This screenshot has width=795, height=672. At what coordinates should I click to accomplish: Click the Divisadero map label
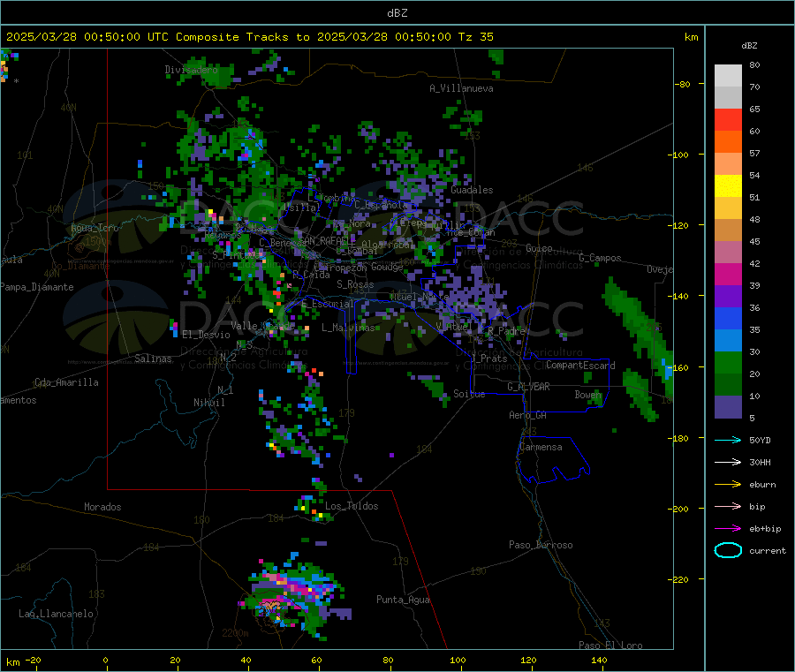[191, 70]
